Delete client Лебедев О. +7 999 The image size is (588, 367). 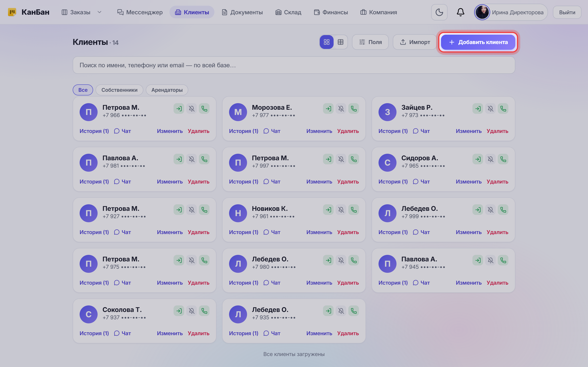[497, 232]
